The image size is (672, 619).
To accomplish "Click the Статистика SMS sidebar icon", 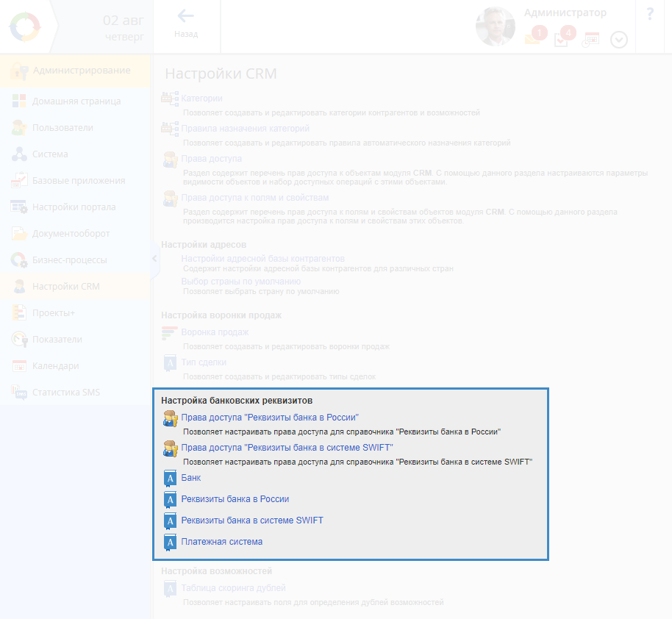I will pos(19,393).
